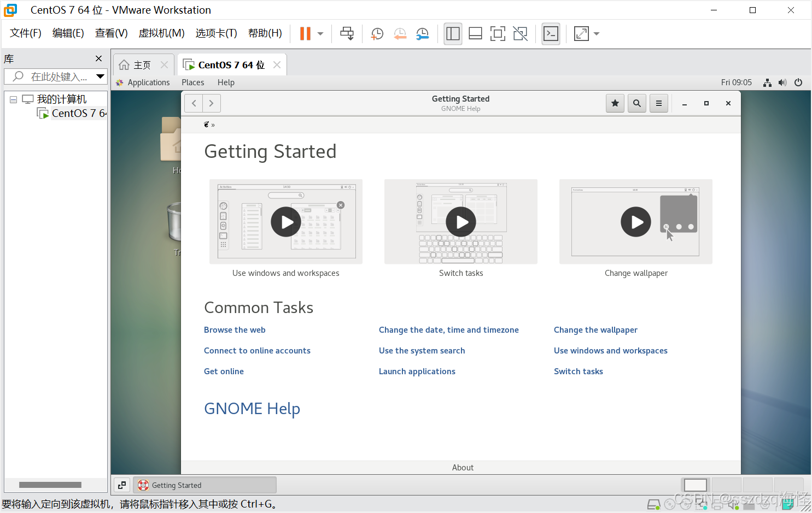Close the CentOS 7 64 位 tab
The width and height of the screenshot is (812, 513).
[277, 65]
